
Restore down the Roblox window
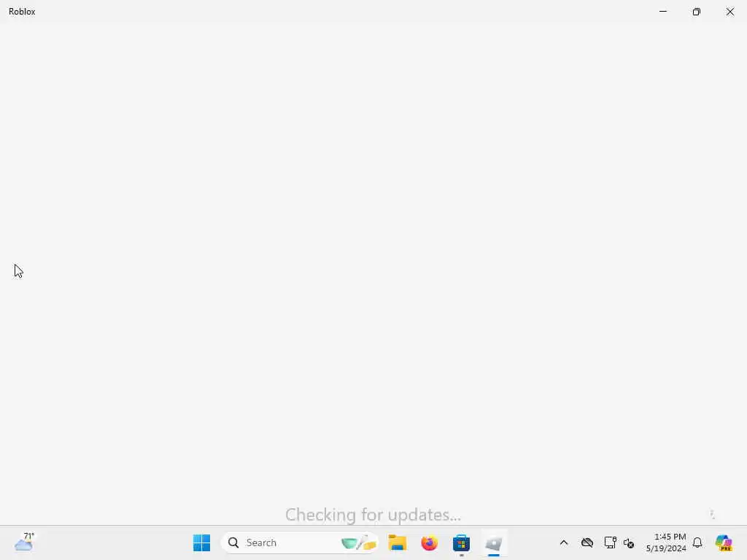coord(697,12)
